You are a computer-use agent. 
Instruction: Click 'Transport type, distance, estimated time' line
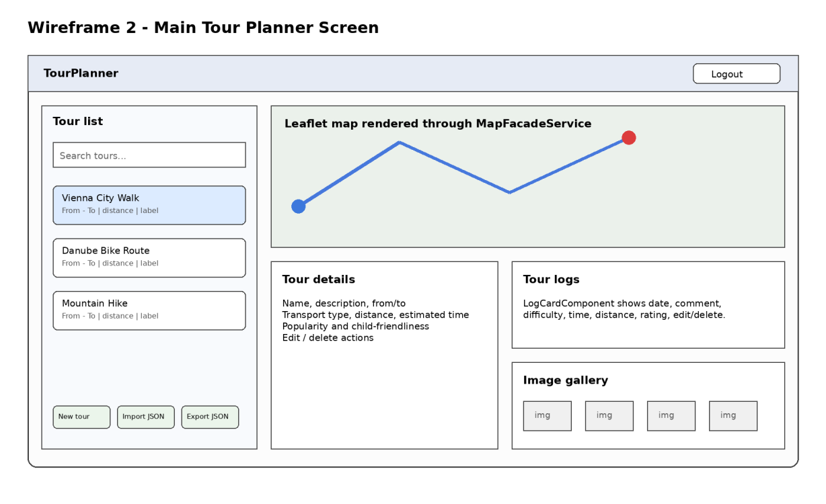(376, 315)
